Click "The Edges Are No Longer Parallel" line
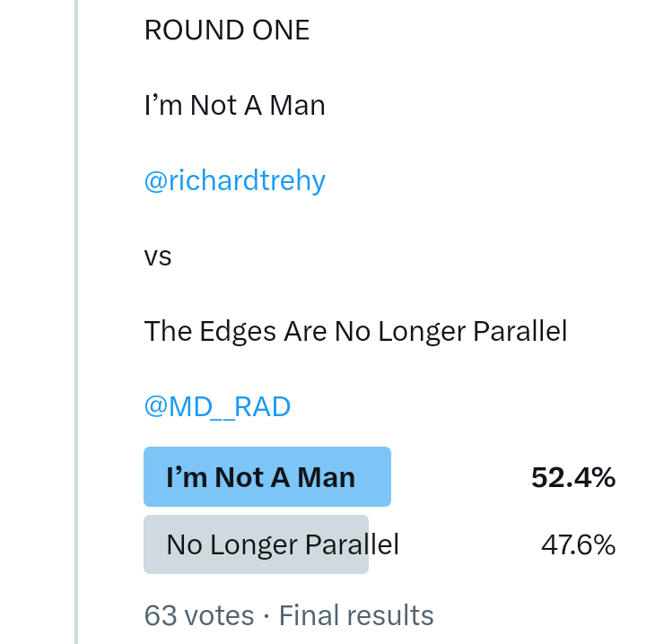Viewport: 646px width, 644px height. click(x=355, y=332)
